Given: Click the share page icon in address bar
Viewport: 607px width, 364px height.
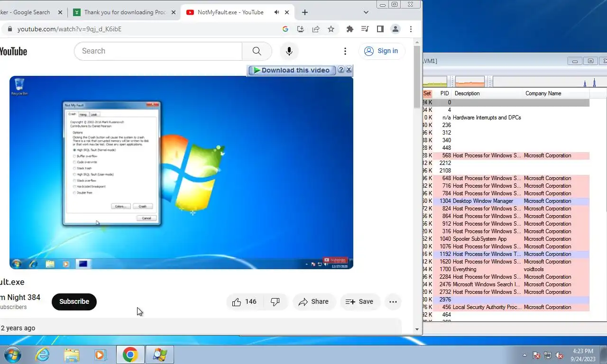Looking at the screenshot, I should click(x=316, y=29).
